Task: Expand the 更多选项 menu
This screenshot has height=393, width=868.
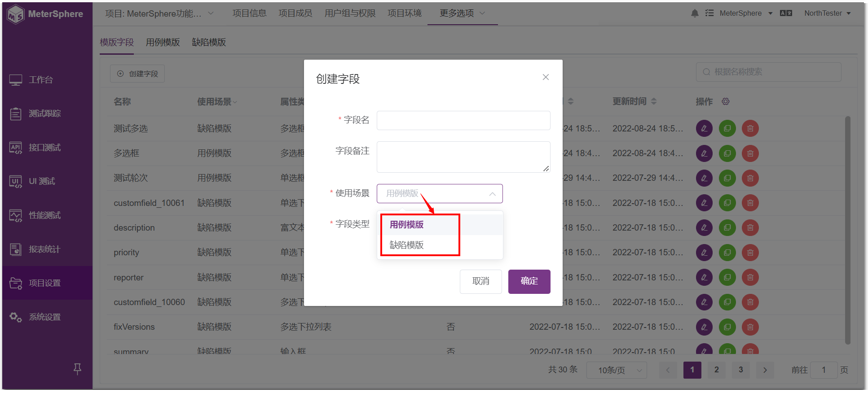Action: coord(463,13)
